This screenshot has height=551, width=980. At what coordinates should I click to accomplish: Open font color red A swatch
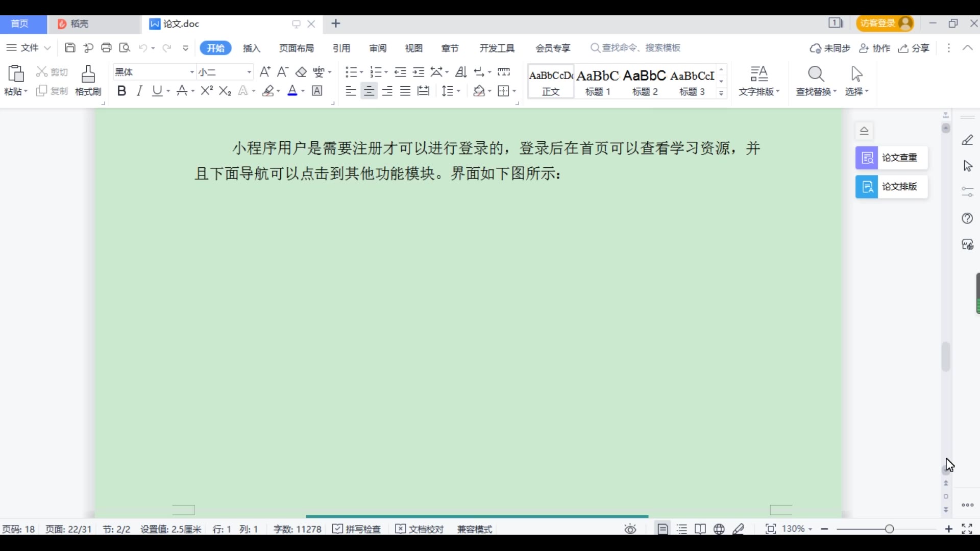[292, 91]
